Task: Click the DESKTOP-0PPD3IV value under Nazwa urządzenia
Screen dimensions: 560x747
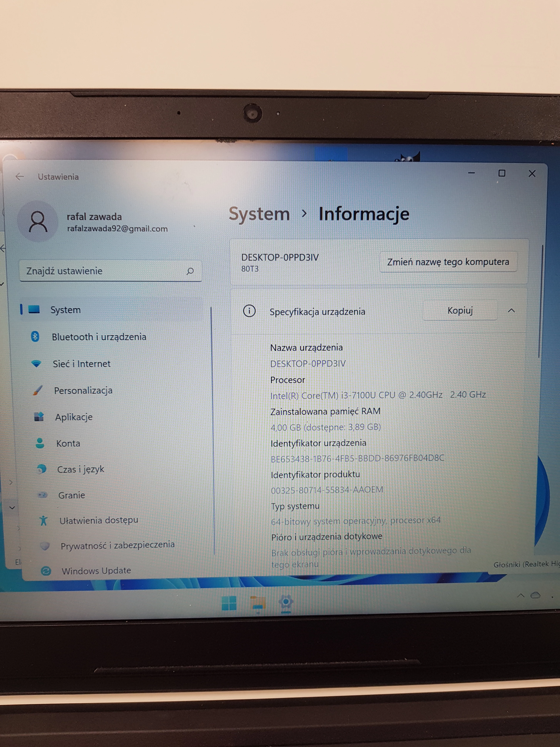Action: [308, 363]
